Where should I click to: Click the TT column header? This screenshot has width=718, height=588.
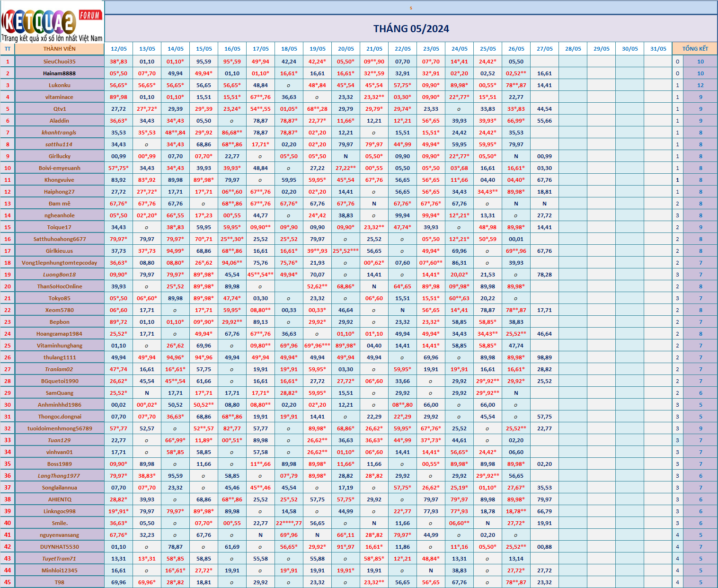click(8, 49)
